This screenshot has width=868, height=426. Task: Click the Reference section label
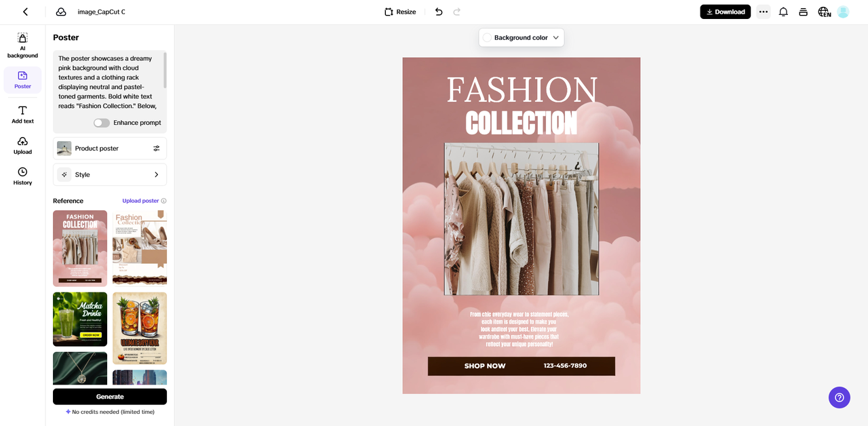(x=68, y=201)
